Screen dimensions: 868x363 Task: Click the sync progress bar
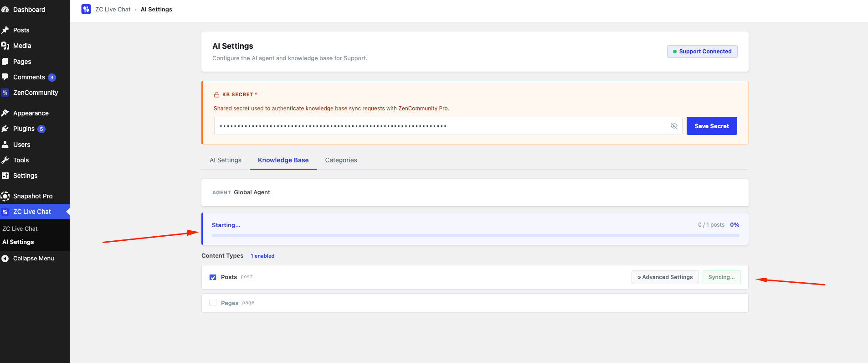pos(476,235)
